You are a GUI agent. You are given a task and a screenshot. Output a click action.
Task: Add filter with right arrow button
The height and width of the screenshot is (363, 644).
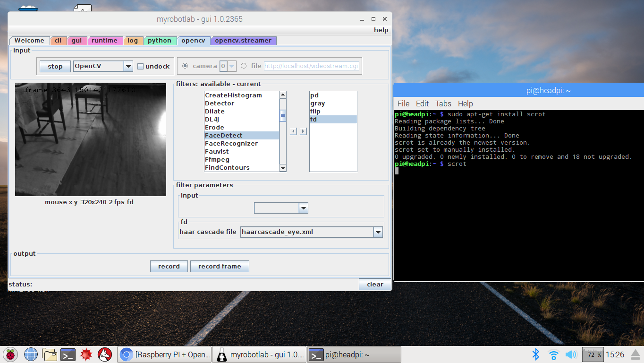pyautogui.click(x=303, y=131)
